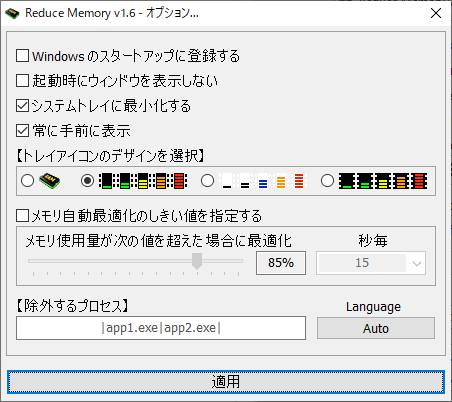Uncheck システムトレイに最小化する checkbox
This screenshot has width=452, height=402.
(22, 106)
